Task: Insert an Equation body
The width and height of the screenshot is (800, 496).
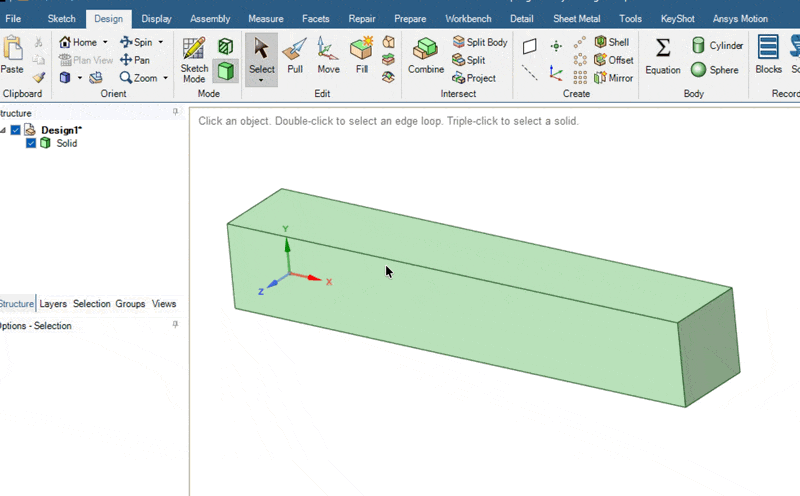Action: (x=662, y=55)
